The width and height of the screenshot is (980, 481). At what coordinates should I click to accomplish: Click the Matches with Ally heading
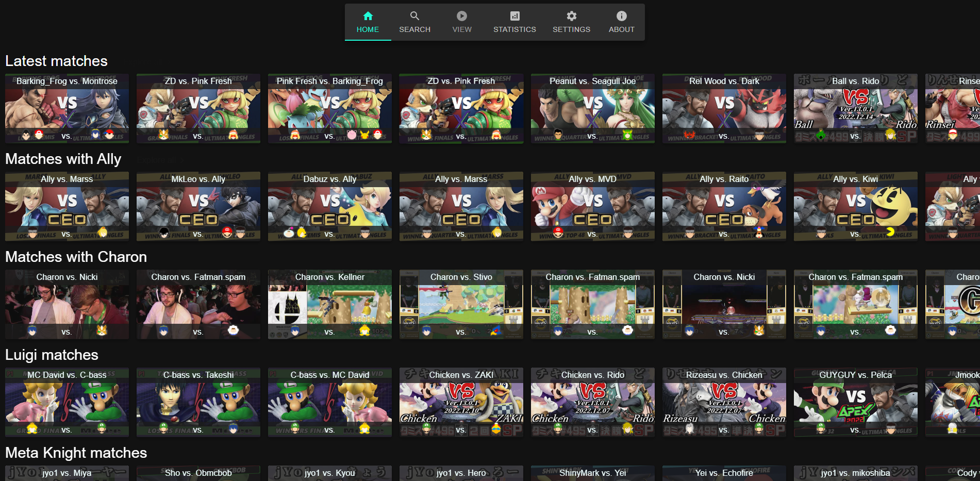[63, 159]
